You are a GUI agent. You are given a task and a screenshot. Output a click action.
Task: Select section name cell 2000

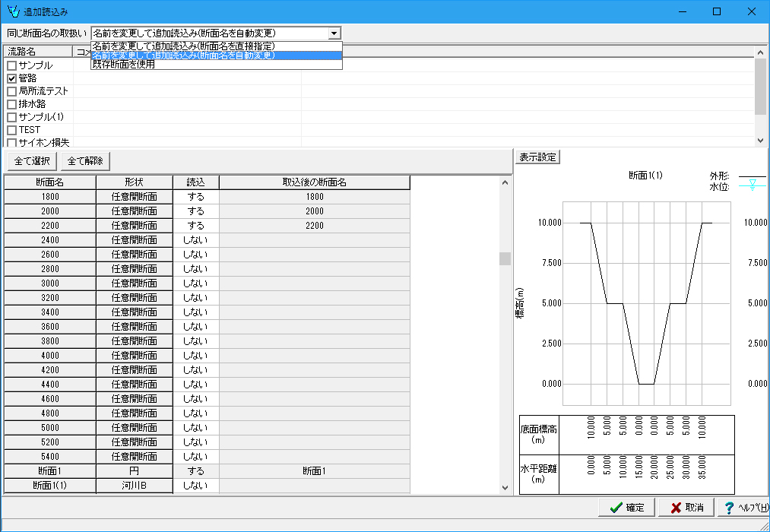point(50,211)
